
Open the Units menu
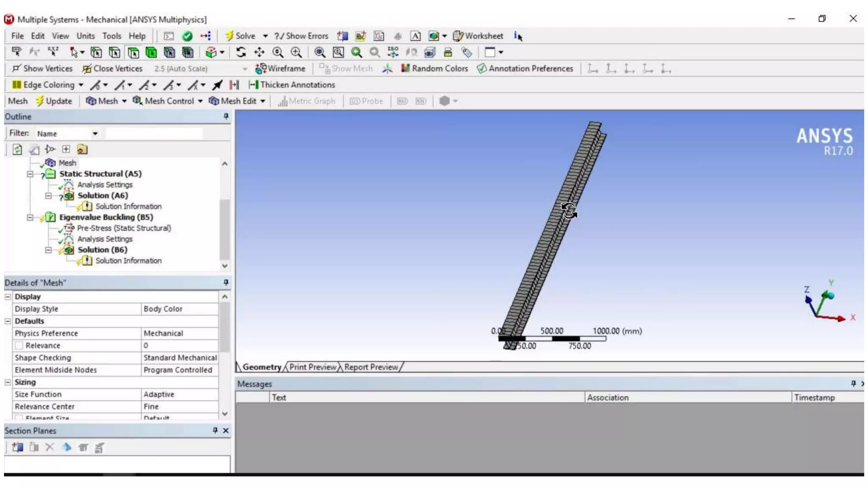tap(85, 36)
